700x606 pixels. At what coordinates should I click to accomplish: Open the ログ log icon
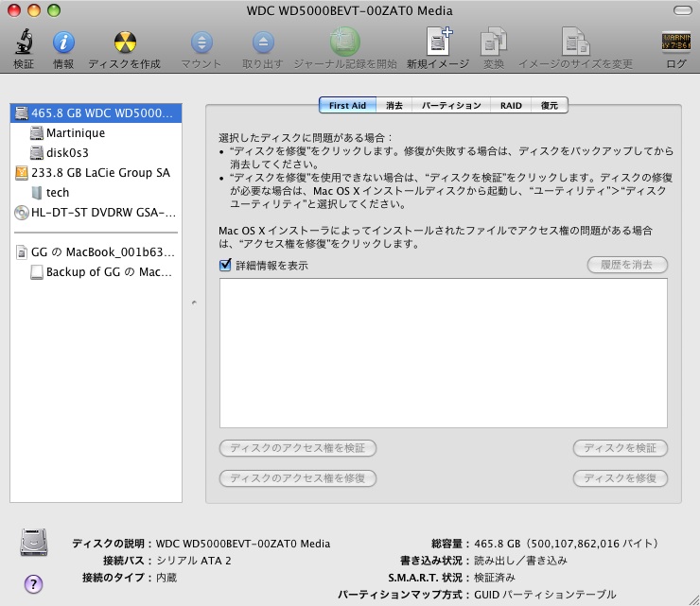click(x=676, y=42)
